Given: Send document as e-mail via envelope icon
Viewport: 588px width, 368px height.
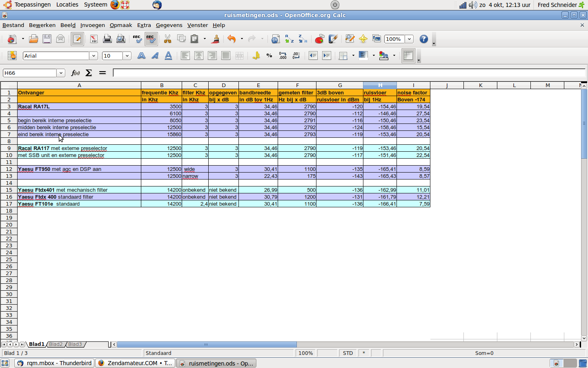Looking at the screenshot, I should [60, 39].
